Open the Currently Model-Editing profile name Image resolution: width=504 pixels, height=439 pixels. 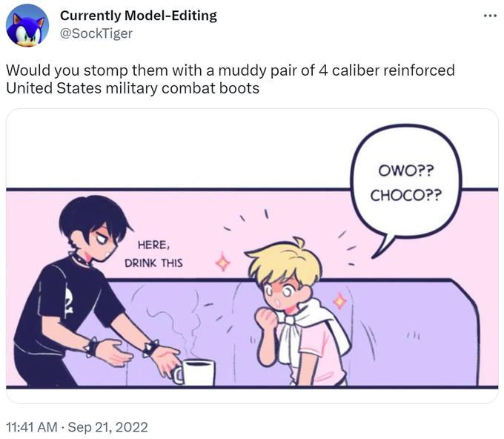pos(138,16)
